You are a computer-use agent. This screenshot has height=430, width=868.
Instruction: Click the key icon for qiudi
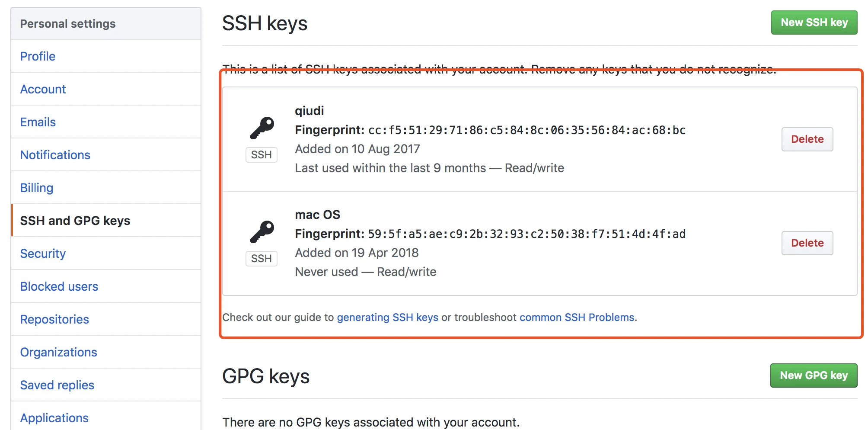[262, 128]
